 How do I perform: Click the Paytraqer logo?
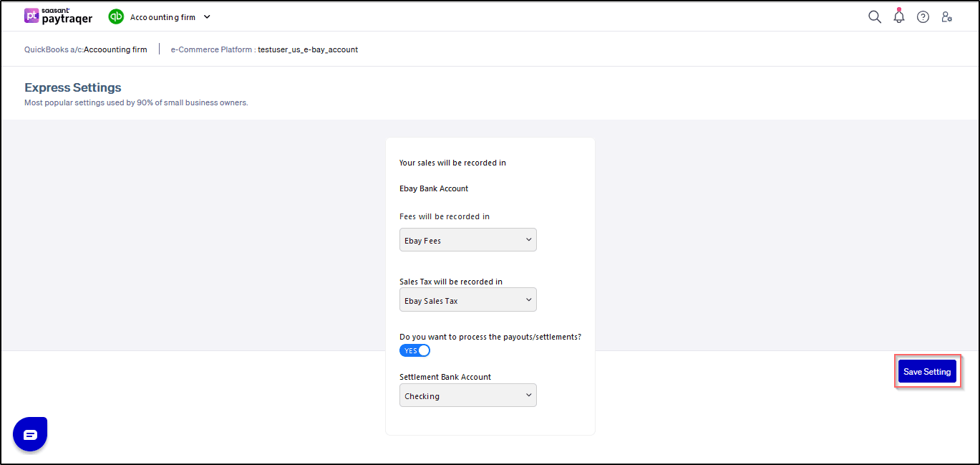pyautogui.click(x=58, y=16)
